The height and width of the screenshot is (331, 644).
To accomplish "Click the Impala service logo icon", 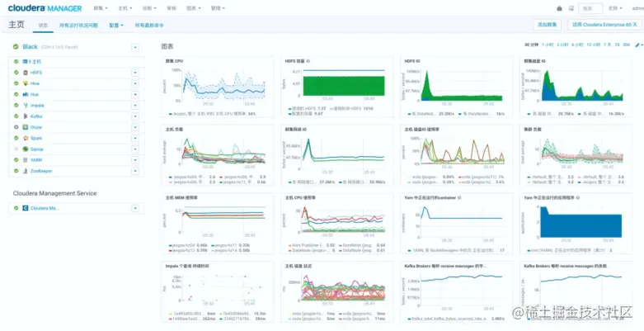I will (26, 106).
